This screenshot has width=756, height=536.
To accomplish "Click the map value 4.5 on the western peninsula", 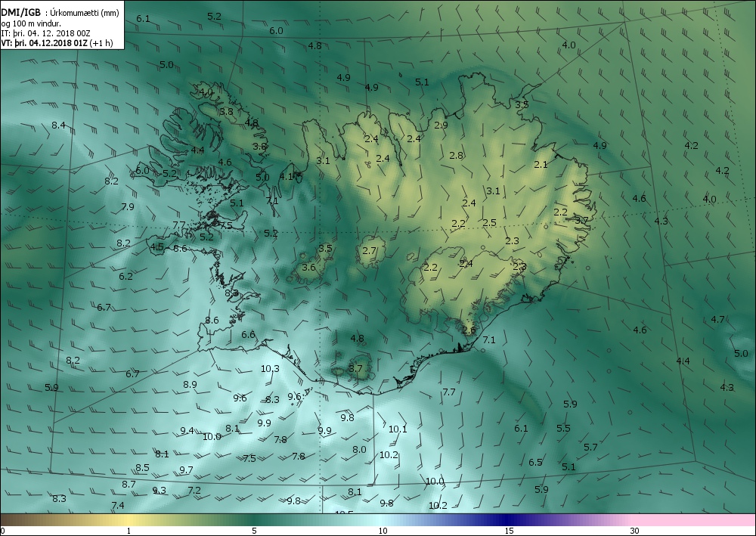I will [157, 246].
